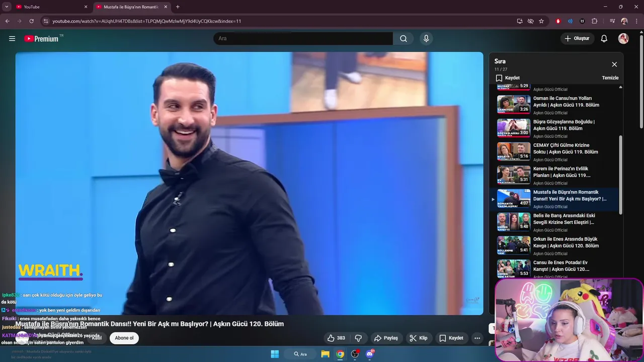View site information icon in address bar
This screenshot has height=362, width=644.
click(46, 21)
